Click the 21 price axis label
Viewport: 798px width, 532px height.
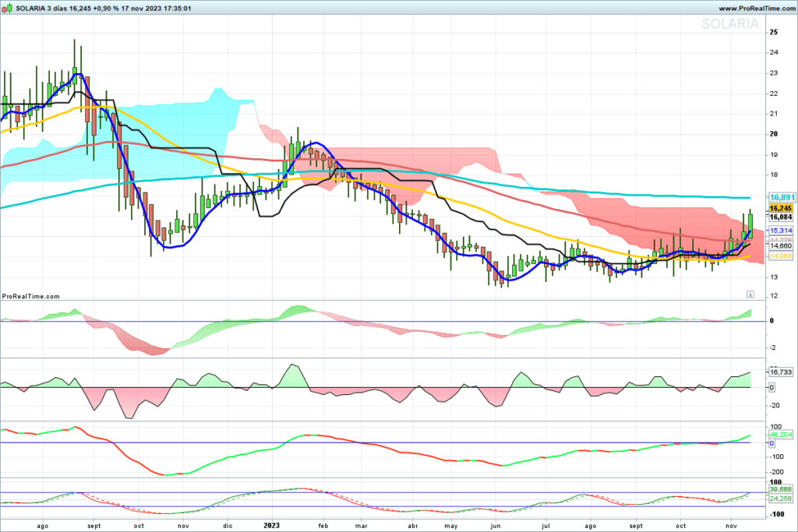[774, 114]
